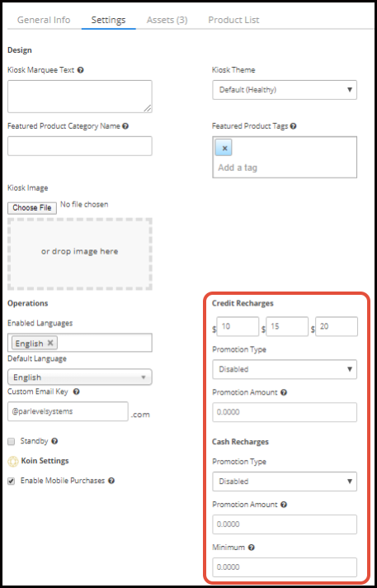Click the Kiosk Marquee Text field

tap(79, 97)
